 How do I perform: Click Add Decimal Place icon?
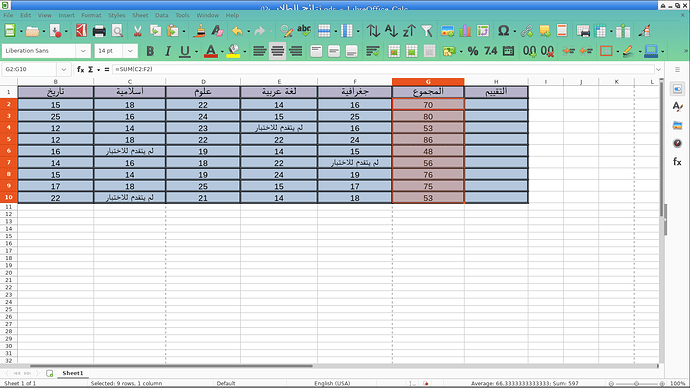tap(530, 51)
